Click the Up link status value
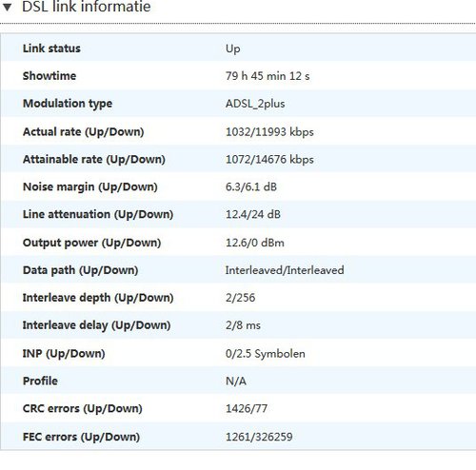476x470 pixels. pos(232,49)
